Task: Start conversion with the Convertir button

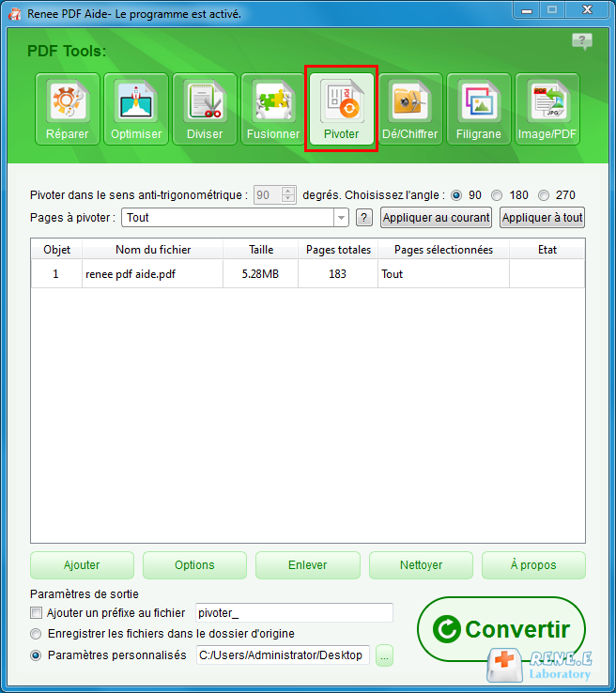Action: point(501,629)
